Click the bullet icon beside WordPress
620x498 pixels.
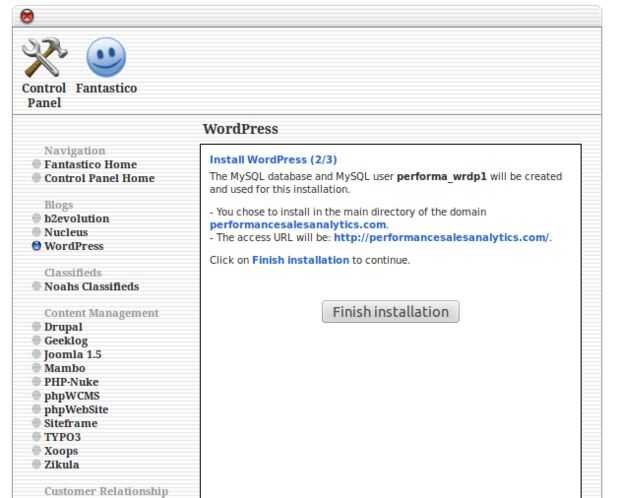coord(36,246)
